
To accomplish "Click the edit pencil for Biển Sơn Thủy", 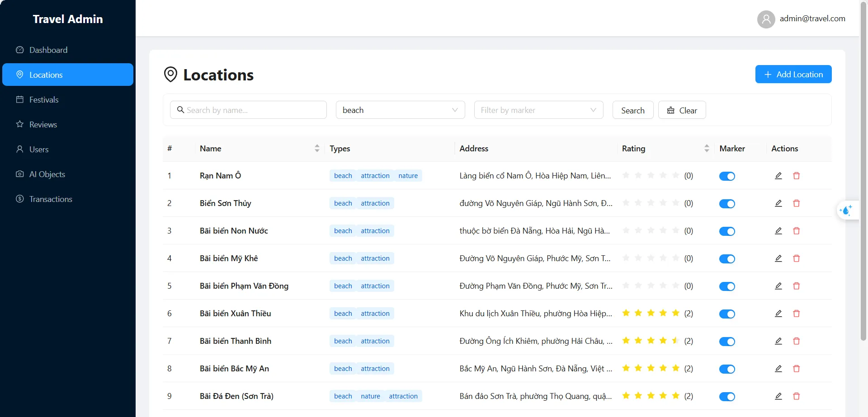I will pyautogui.click(x=778, y=203).
